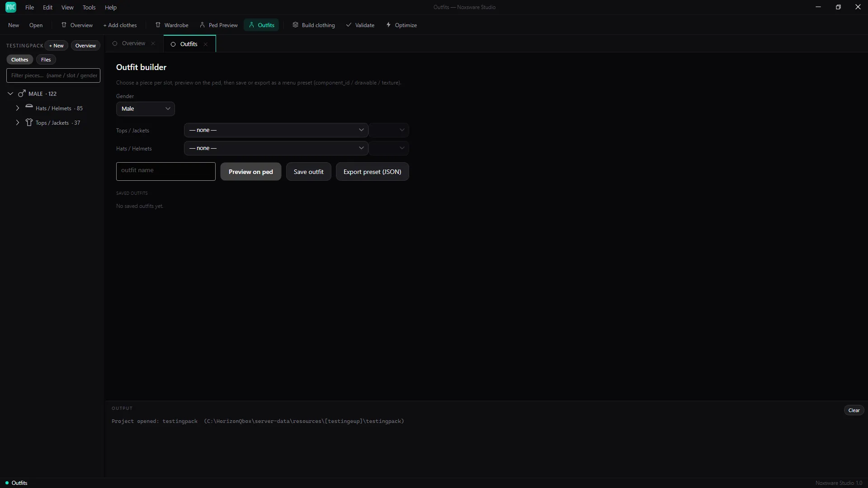The width and height of the screenshot is (868, 488).
Task: Open the Tools menu
Action: click(x=89, y=7)
